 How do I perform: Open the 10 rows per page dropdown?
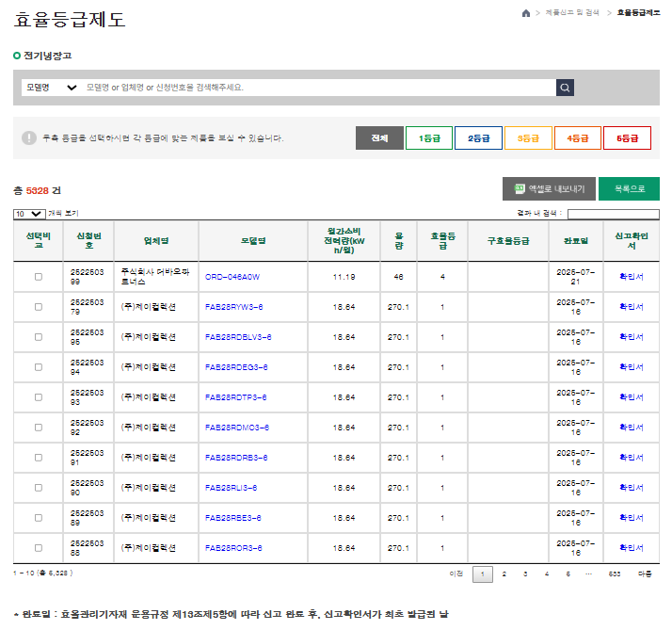pos(29,214)
